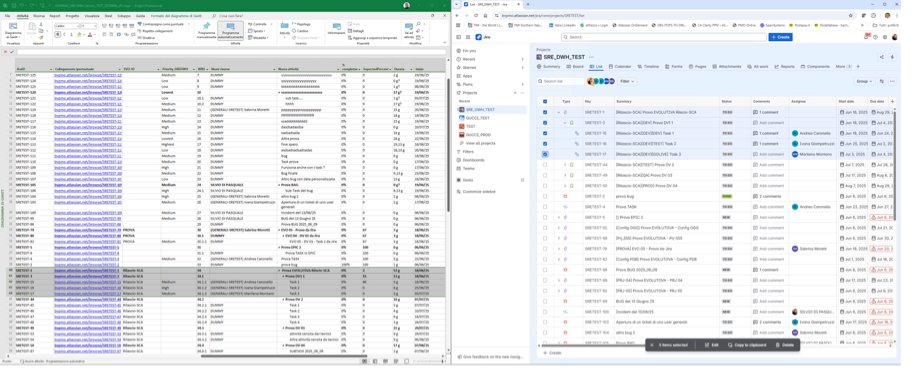Check the prova bug row checkbox
The width and height of the screenshot is (924, 392).
point(544,196)
